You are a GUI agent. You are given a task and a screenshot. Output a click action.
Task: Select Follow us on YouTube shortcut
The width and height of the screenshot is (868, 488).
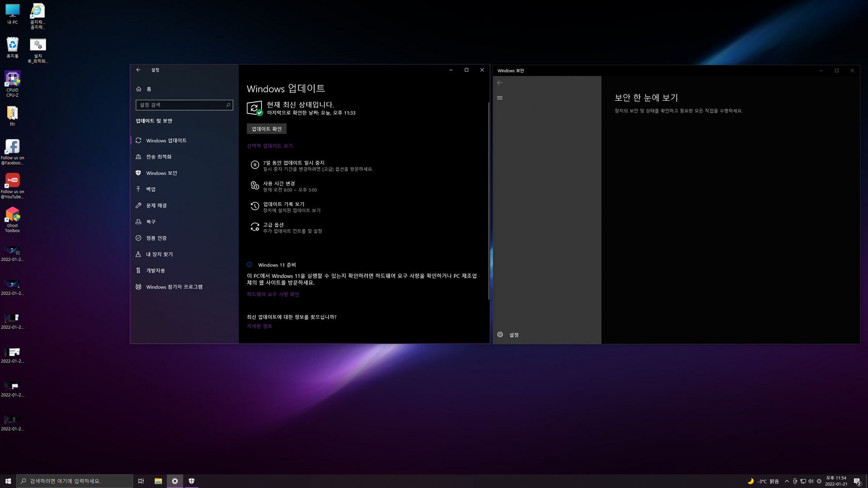(13, 186)
